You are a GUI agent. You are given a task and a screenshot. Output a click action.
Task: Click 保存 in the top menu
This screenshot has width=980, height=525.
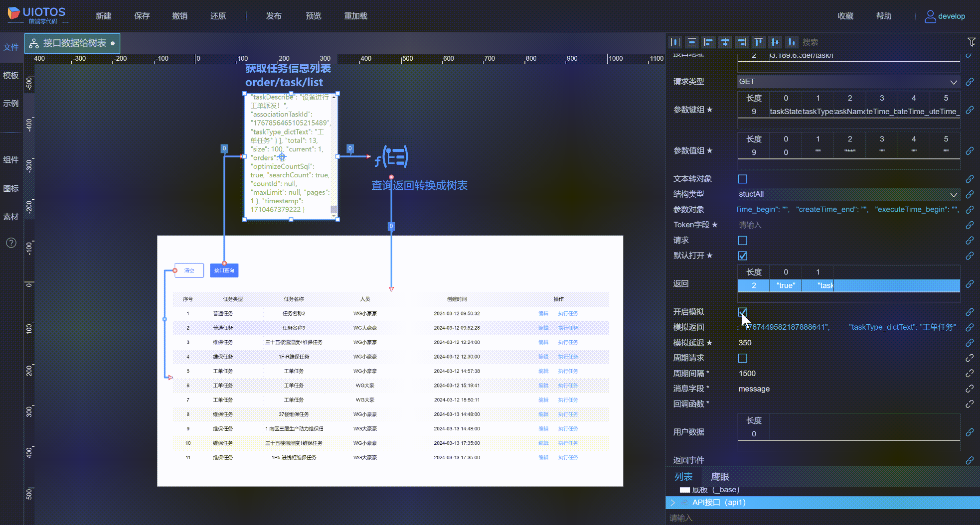[x=142, y=16]
